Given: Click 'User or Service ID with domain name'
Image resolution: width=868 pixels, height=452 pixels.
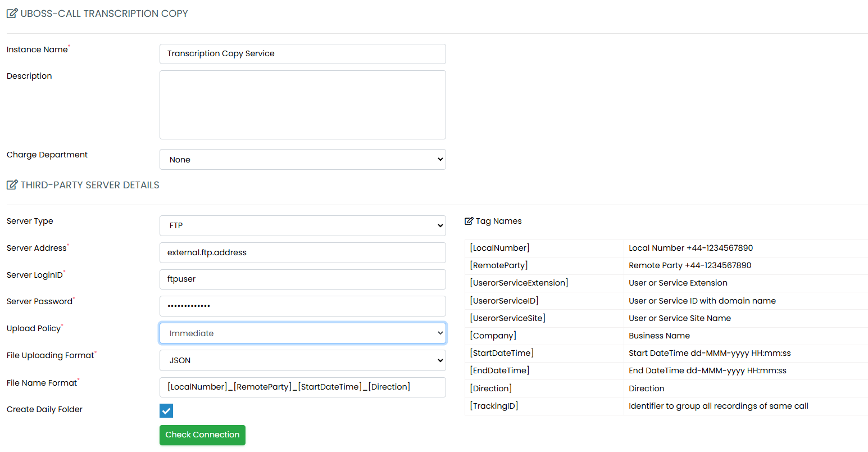Looking at the screenshot, I should tap(702, 301).
